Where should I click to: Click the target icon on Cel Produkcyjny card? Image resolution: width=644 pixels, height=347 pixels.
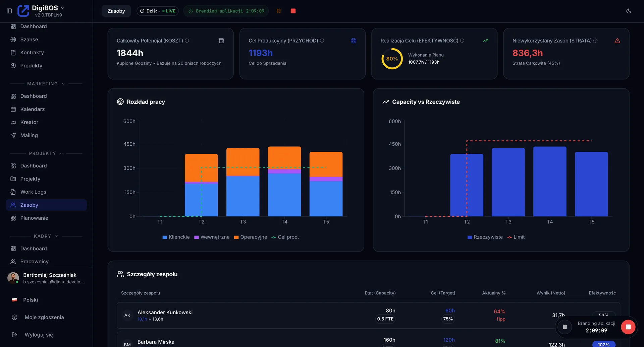[354, 41]
